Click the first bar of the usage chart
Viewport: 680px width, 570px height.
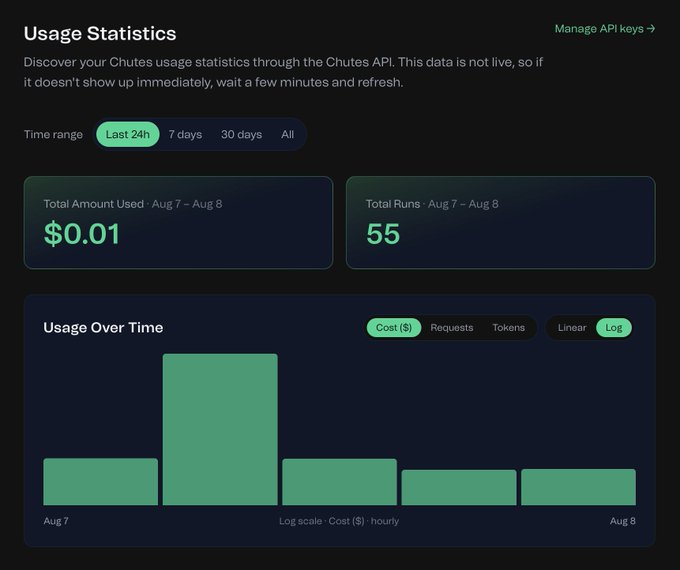pyautogui.click(x=101, y=482)
